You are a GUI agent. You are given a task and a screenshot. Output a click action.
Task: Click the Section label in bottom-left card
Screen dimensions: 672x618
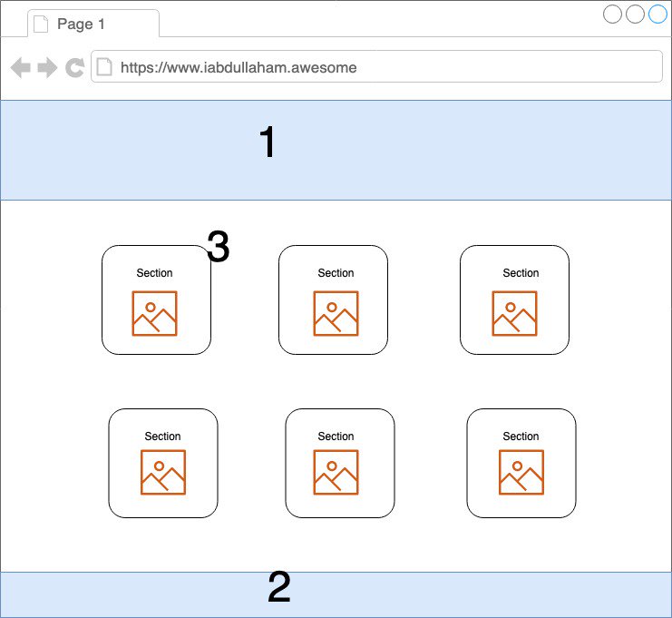click(162, 437)
